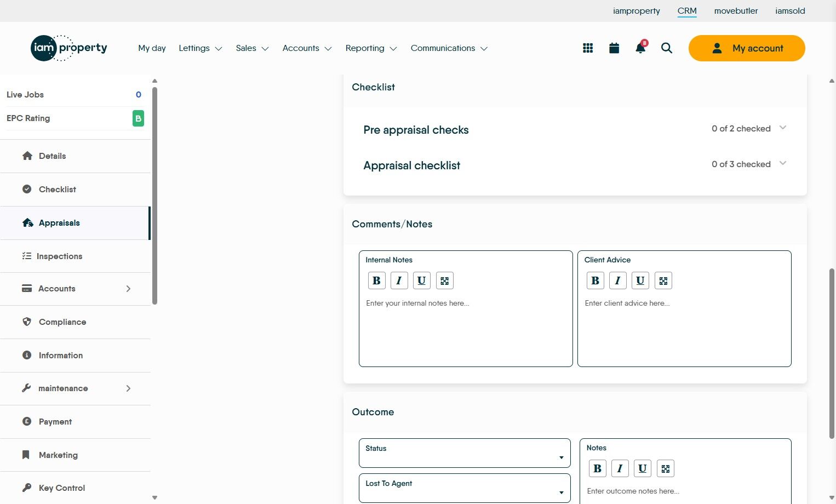Viewport: 836px width, 504px height.
Task: Click the My account button
Action: tap(747, 48)
